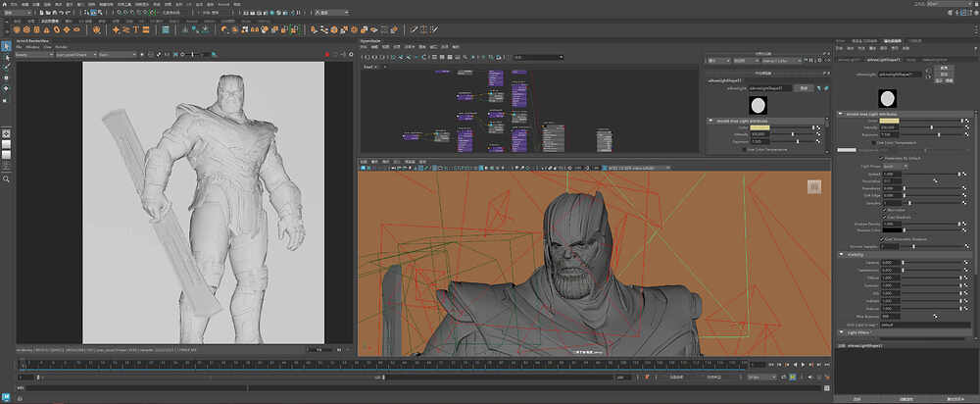Expand the Light Filters section

pos(841,332)
